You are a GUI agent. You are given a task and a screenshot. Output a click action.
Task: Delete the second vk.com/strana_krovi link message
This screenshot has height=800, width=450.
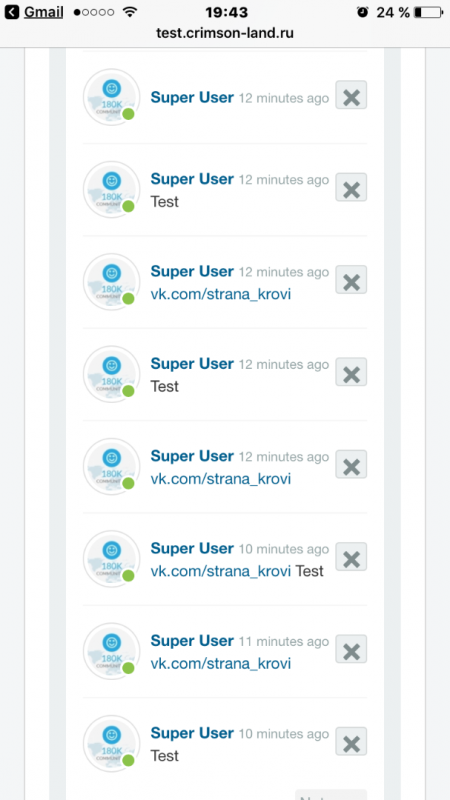click(x=351, y=464)
